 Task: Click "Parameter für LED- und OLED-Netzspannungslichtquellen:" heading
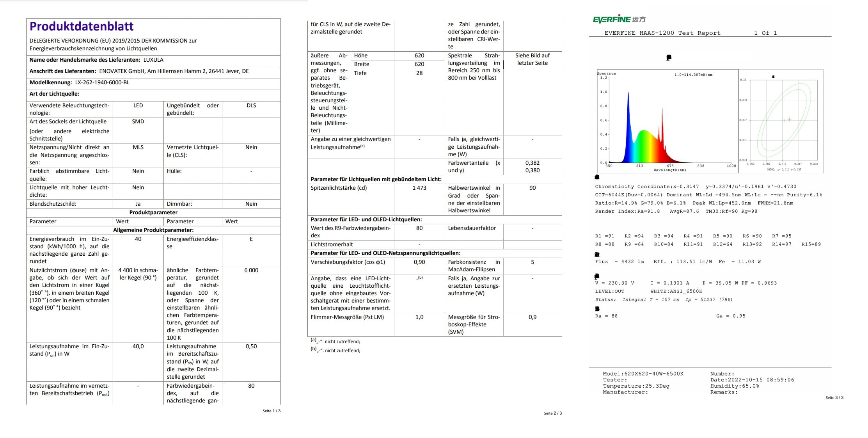click(x=385, y=253)
